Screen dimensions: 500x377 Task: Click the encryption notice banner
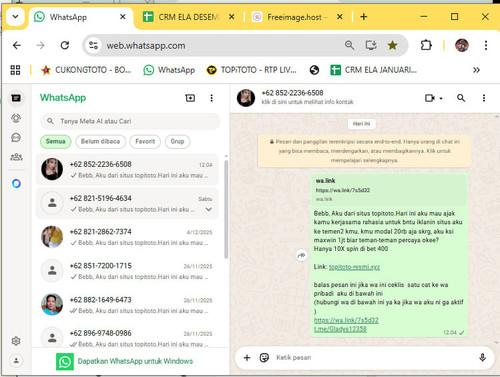[x=364, y=151]
